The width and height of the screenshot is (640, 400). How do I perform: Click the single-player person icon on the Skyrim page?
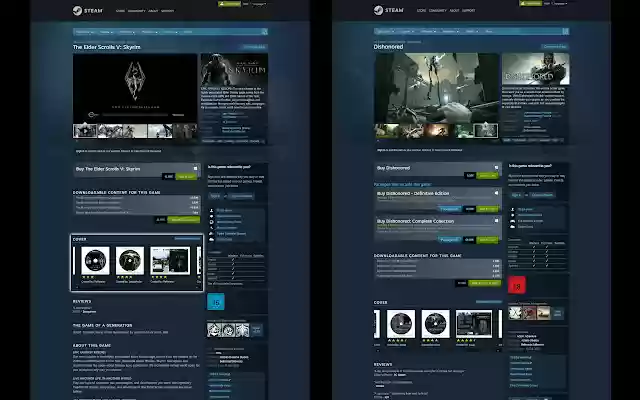(211, 211)
